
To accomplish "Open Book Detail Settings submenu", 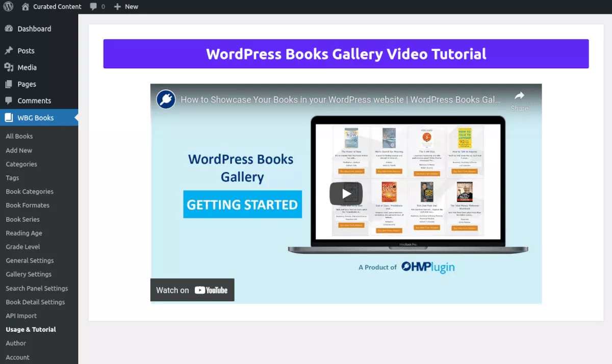I will point(35,302).
